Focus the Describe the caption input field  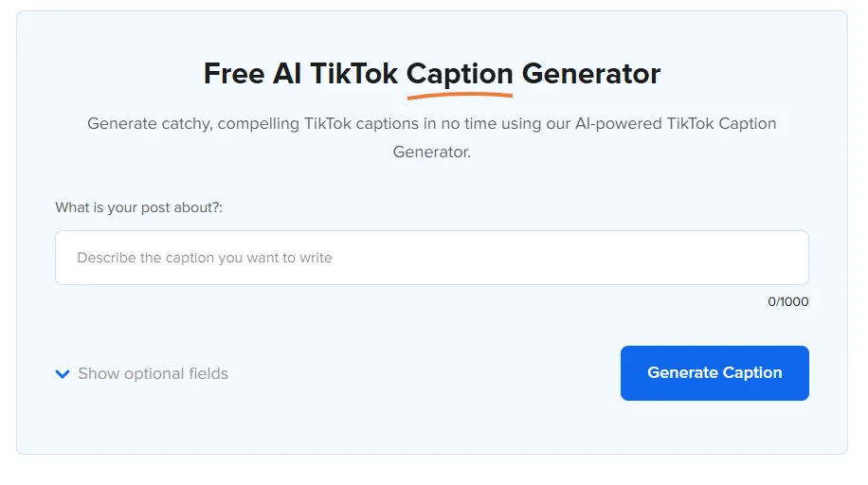432,258
